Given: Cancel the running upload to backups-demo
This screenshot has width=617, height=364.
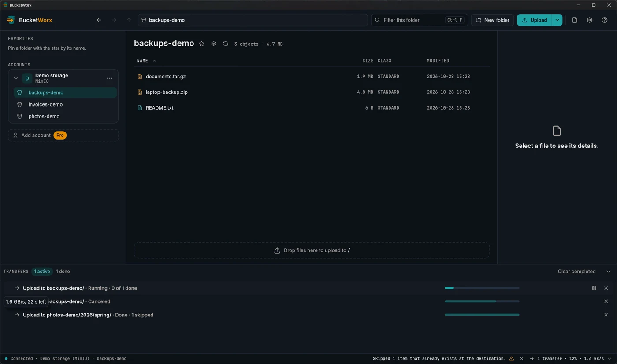Looking at the screenshot, I should 606,288.
